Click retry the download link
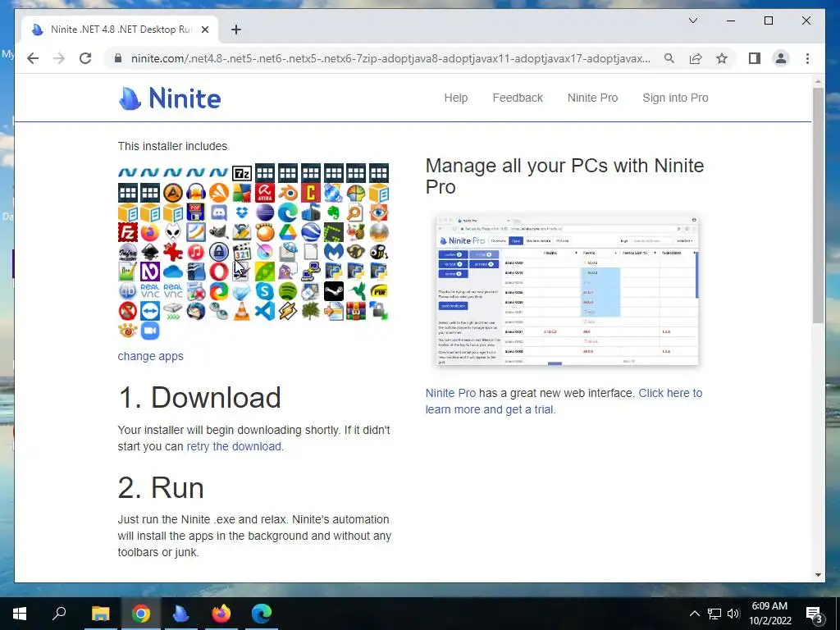This screenshot has height=630, width=840. 234,446
